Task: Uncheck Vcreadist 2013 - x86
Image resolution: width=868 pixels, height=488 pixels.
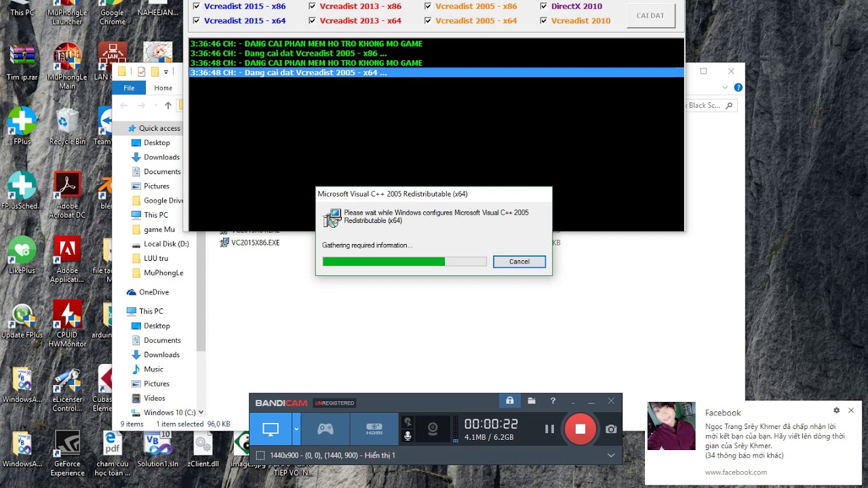Action: click(312, 6)
